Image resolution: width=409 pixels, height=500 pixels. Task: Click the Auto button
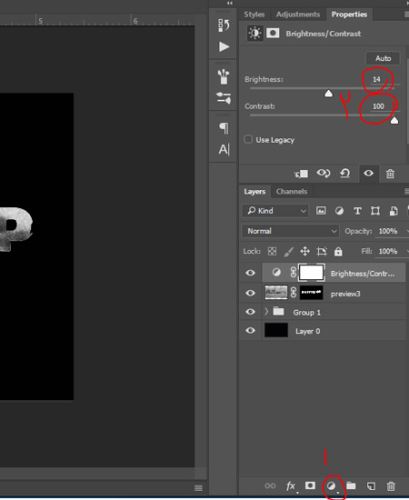[383, 58]
